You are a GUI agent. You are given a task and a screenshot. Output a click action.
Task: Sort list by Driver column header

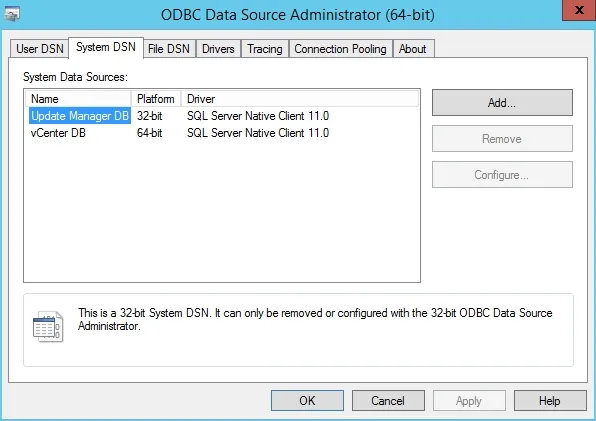pos(300,99)
